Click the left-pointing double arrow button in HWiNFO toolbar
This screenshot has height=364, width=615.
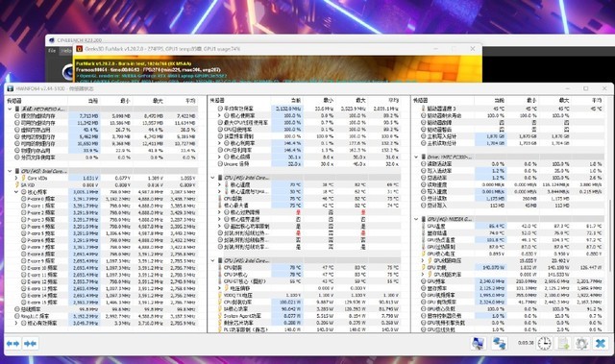(12, 344)
